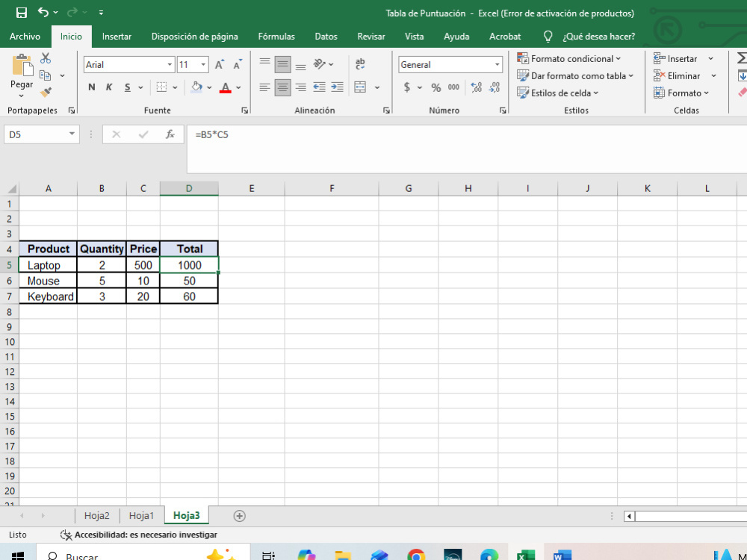The height and width of the screenshot is (560, 747).
Task: Activate the Format Painter brush
Action: (x=46, y=93)
